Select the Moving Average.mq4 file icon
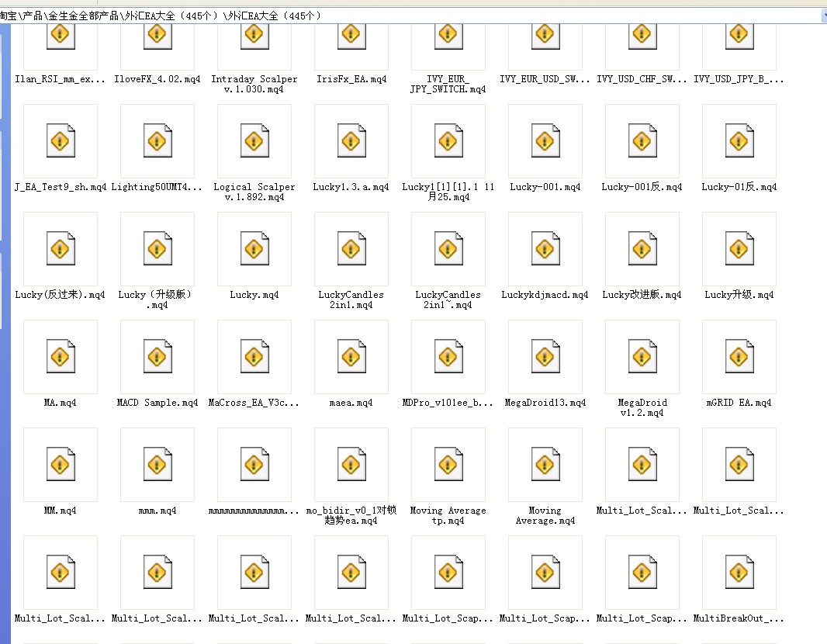The image size is (827, 644). click(x=545, y=464)
